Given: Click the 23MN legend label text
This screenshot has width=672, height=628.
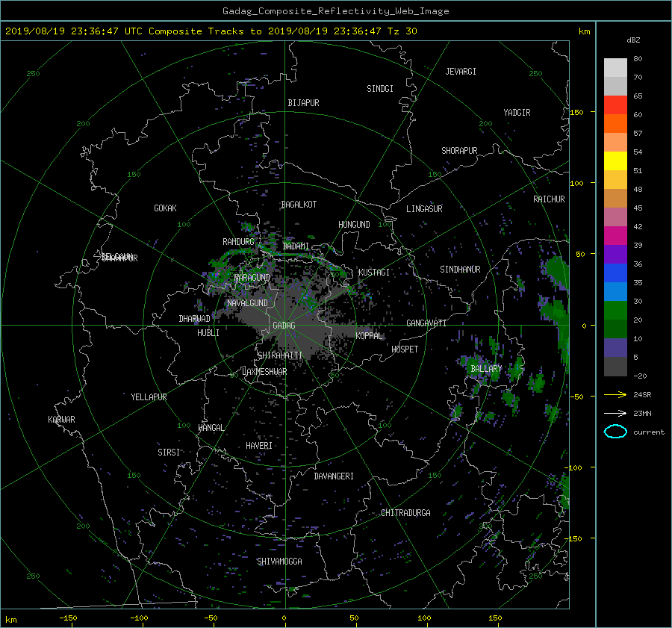Looking at the screenshot, I should pyautogui.click(x=642, y=413).
